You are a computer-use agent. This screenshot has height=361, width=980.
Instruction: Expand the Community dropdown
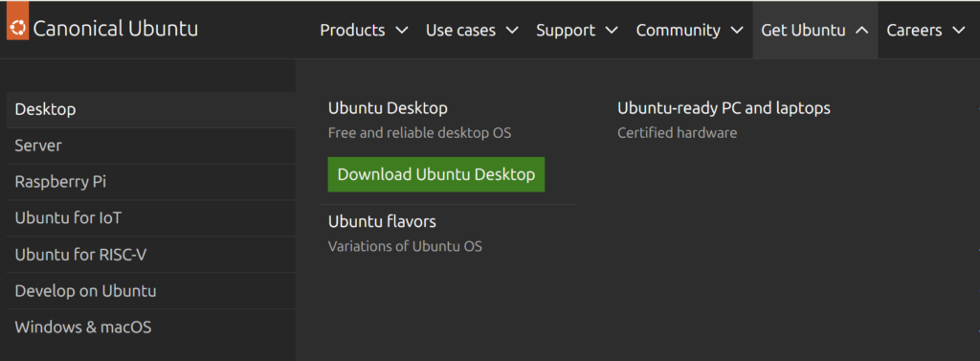point(689,30)
